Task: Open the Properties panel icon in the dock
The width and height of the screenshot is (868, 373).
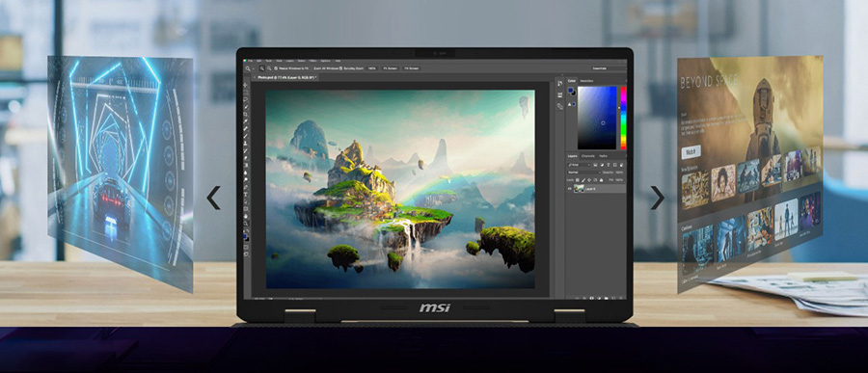Action: tap(559, 94)
